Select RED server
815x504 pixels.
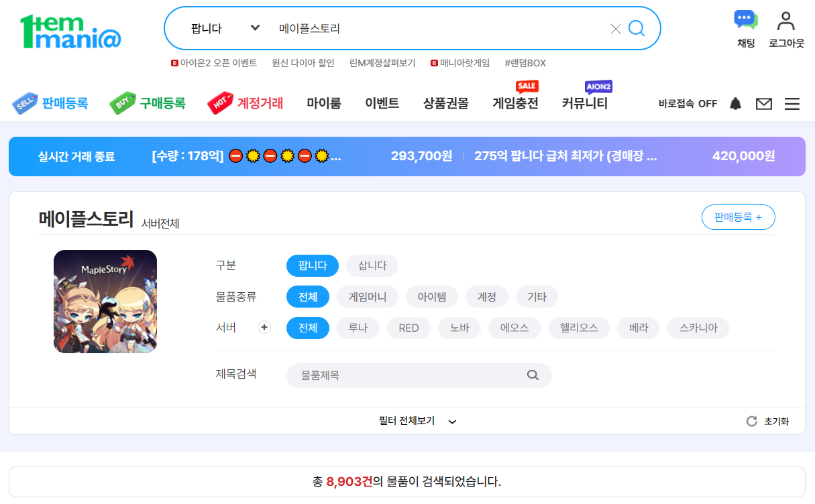[x=409, y=328]
